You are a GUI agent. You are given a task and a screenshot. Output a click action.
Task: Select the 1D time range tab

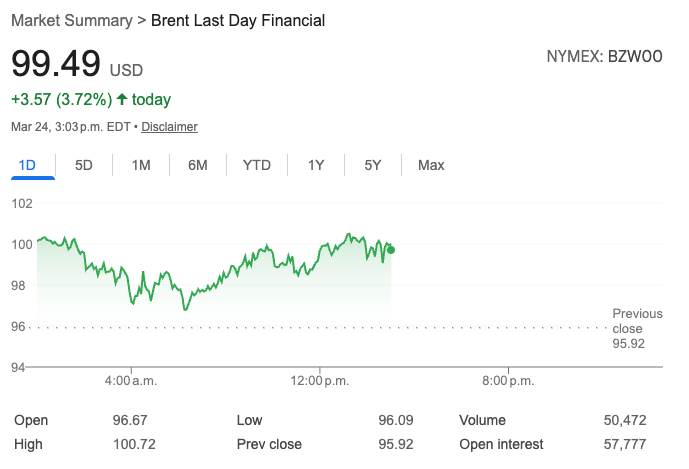27,165
